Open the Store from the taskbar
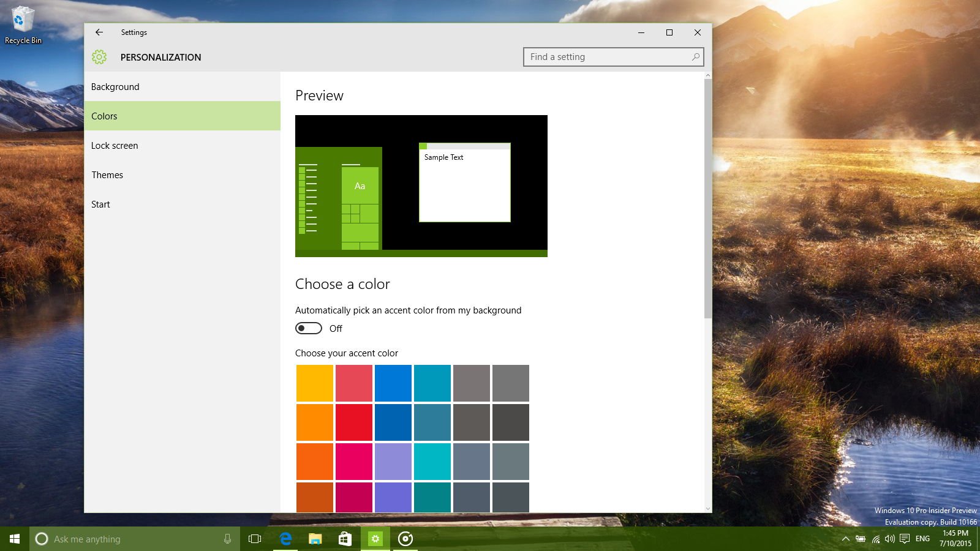 point(345,539)
